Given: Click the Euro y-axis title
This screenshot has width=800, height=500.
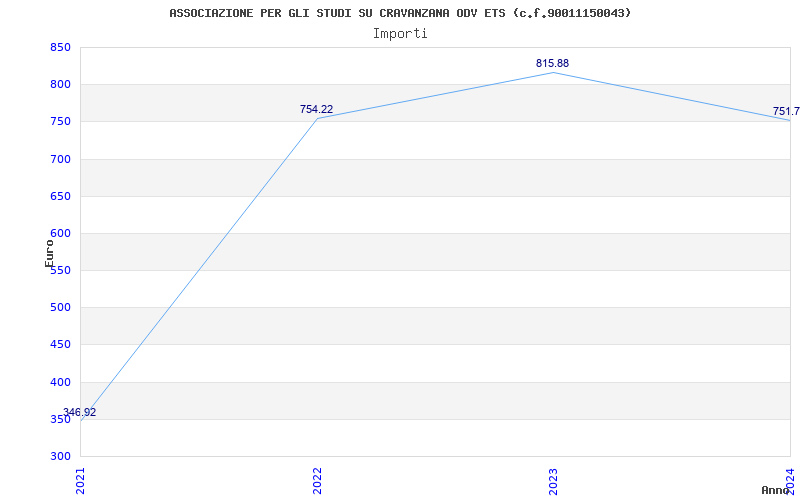Looking at the screenshot, I should [49, 253].
